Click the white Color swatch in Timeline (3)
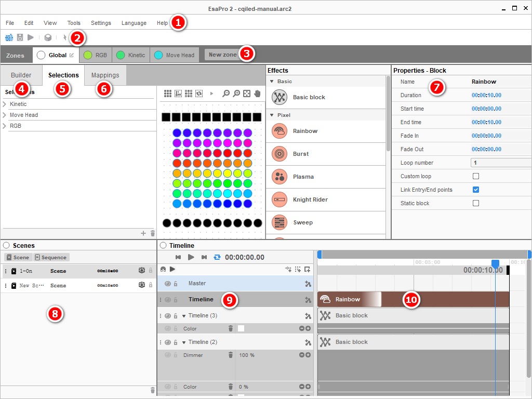 [241, 328]
